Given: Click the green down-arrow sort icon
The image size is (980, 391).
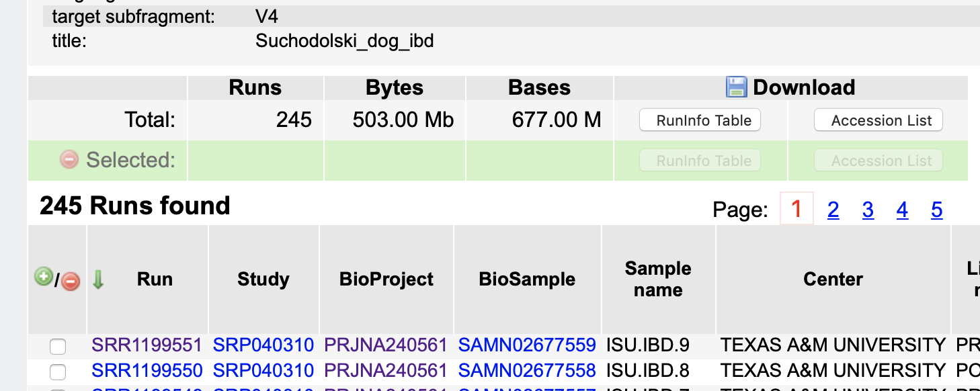Looking at the screenshot, I should (98, 279).
